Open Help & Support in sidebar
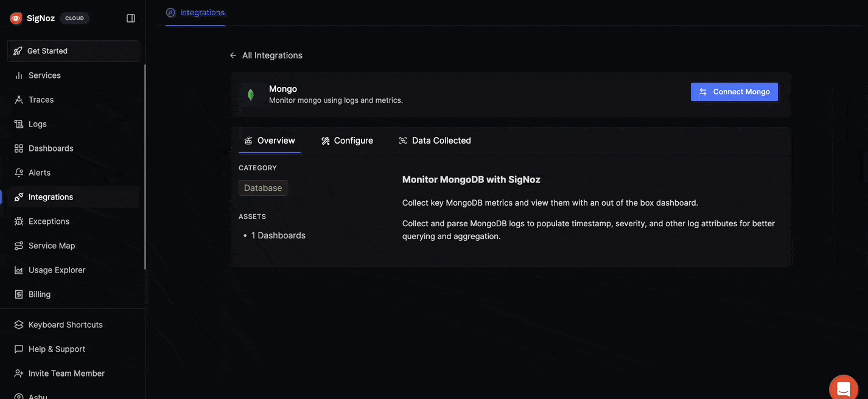Viewport: 868px width, 399px height. (74, 349)
